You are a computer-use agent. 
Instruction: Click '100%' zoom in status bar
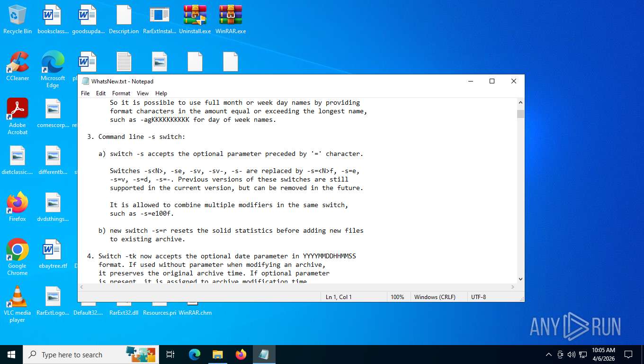[x=397, y=297]
